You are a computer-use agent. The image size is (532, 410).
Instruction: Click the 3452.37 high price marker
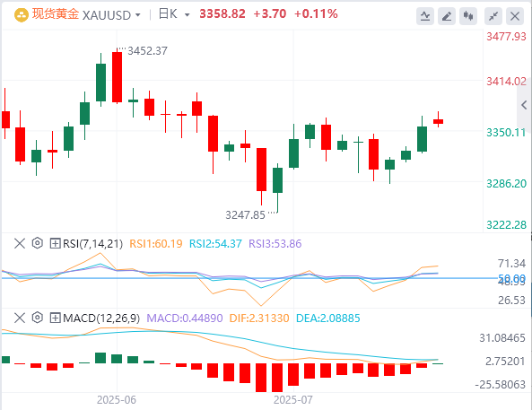[147, 51]
